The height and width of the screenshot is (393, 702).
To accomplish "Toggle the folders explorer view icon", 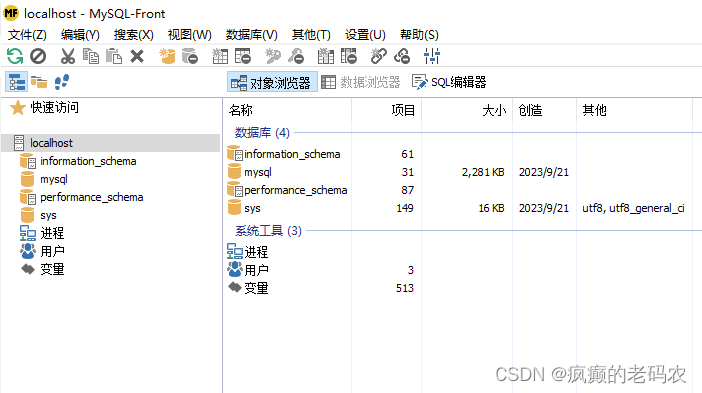I will [x=39, y=82].
